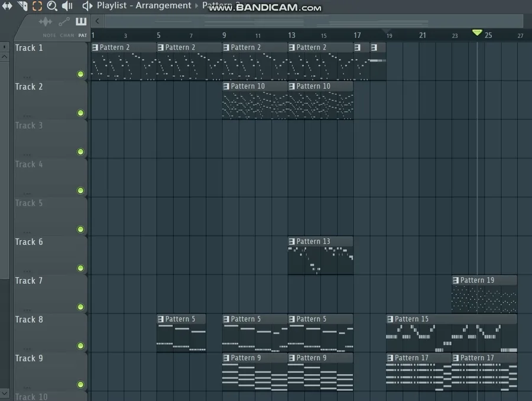
Task: Open clip menu icon of Pattern 15
Action: coord(390,319)
